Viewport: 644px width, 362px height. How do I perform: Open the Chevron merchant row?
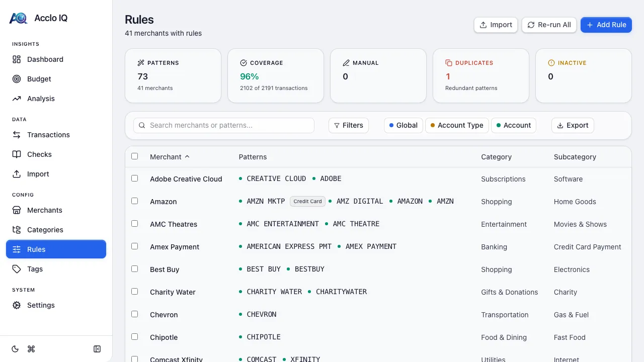(x=378, y=314)
